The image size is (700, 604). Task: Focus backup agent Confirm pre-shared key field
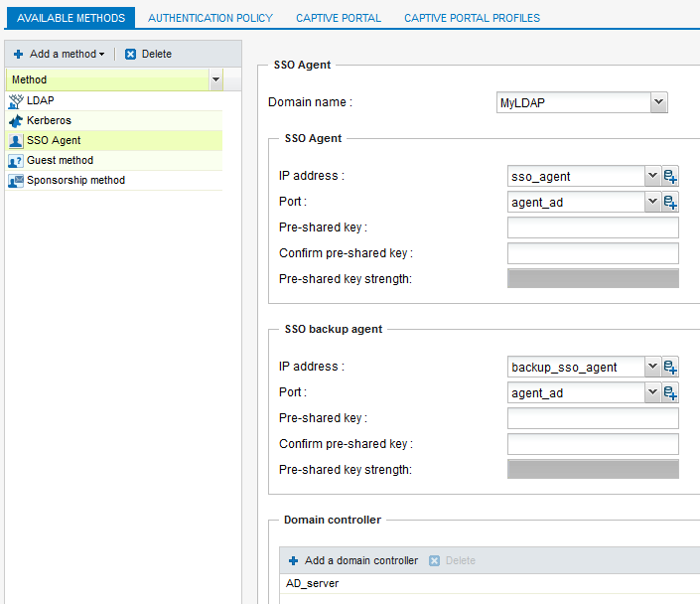(593, 444)
